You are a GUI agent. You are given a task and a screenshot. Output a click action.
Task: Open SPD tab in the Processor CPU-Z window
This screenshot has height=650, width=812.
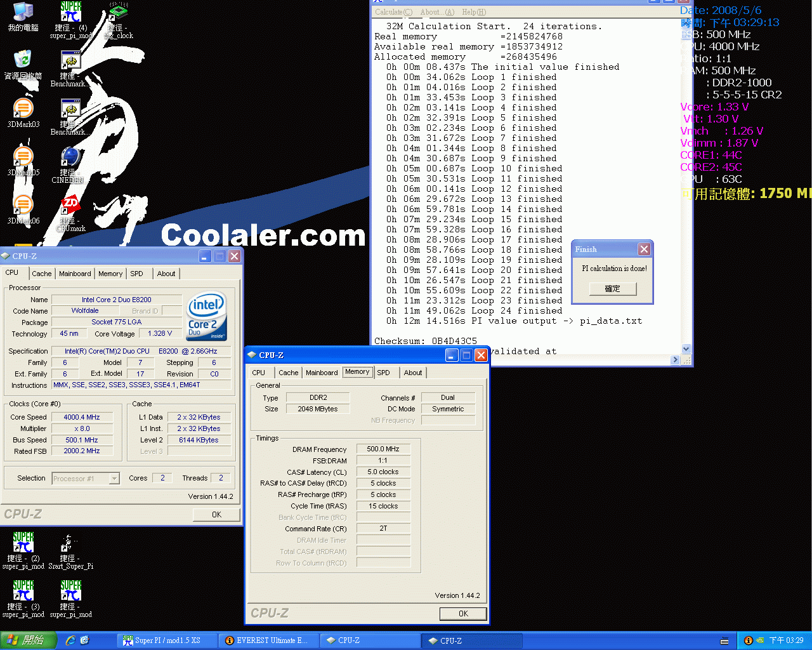tap(137, 274)
